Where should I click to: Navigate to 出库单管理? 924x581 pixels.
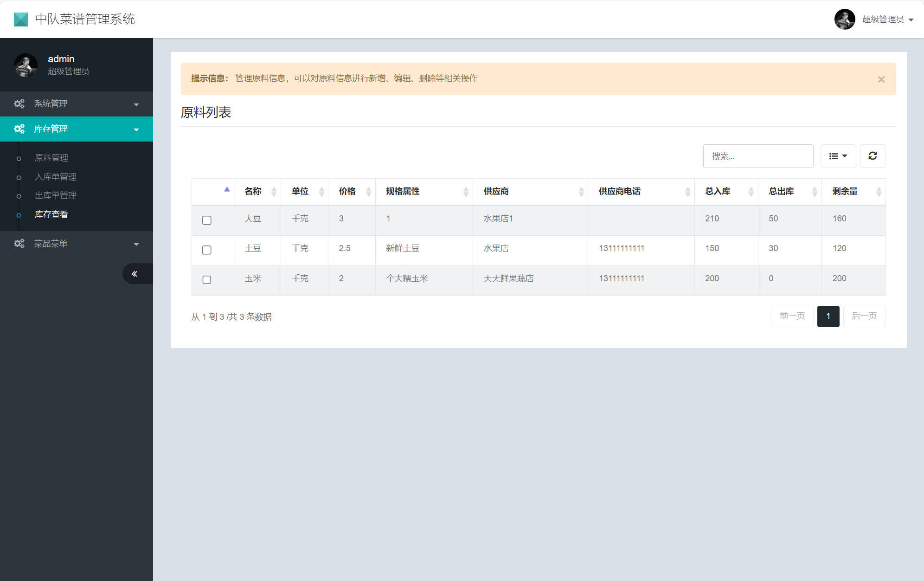(55, 195)
